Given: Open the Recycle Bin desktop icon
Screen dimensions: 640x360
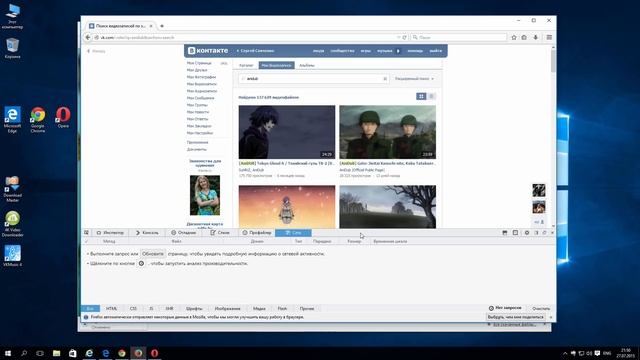Looking at the screenshot, I should (x=13, y=48).
